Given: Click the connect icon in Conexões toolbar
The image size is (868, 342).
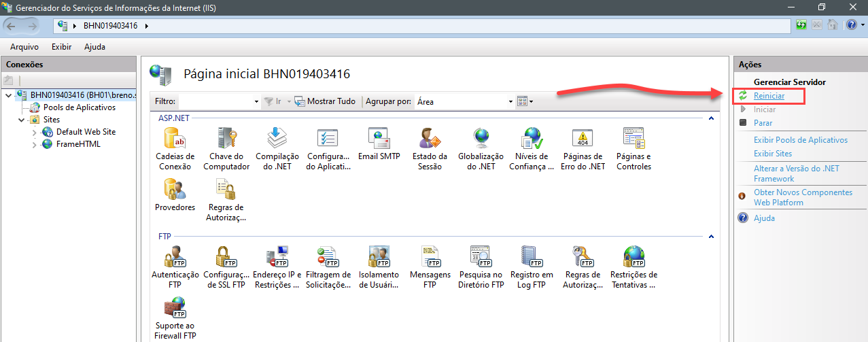Looking at the screenshot, I should tap(9, 80).
